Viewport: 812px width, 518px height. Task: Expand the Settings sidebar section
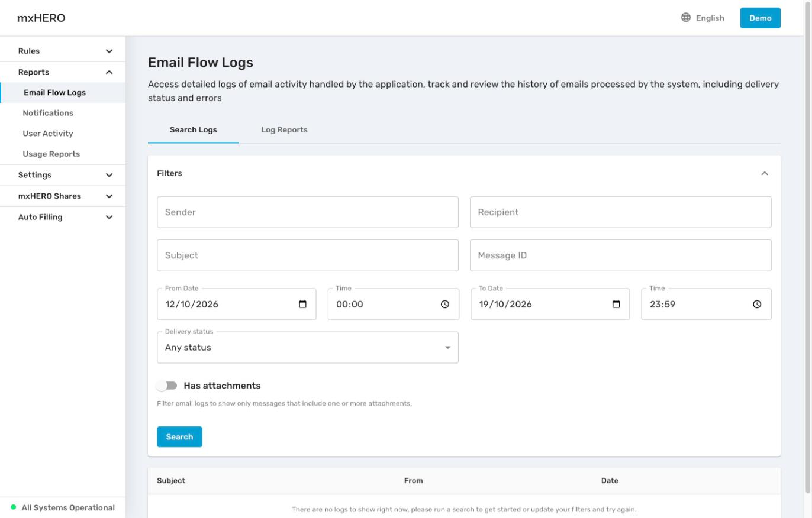[63, 175]
